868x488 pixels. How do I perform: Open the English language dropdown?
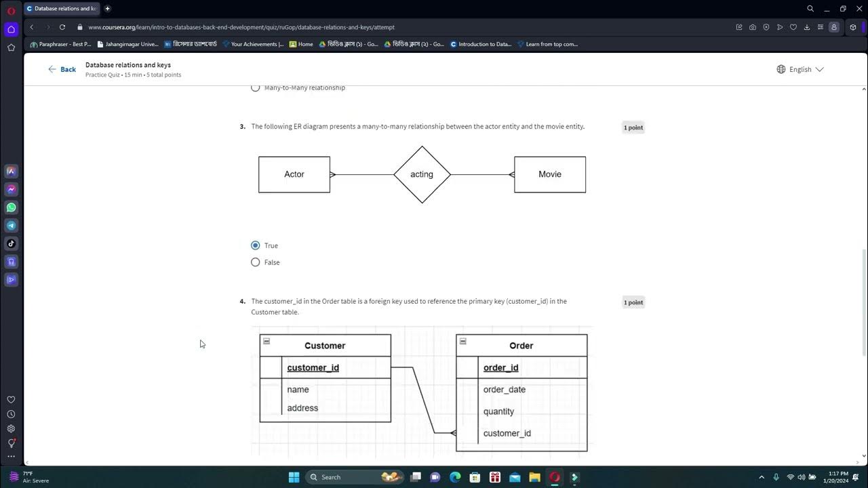(x=800, y=69)
